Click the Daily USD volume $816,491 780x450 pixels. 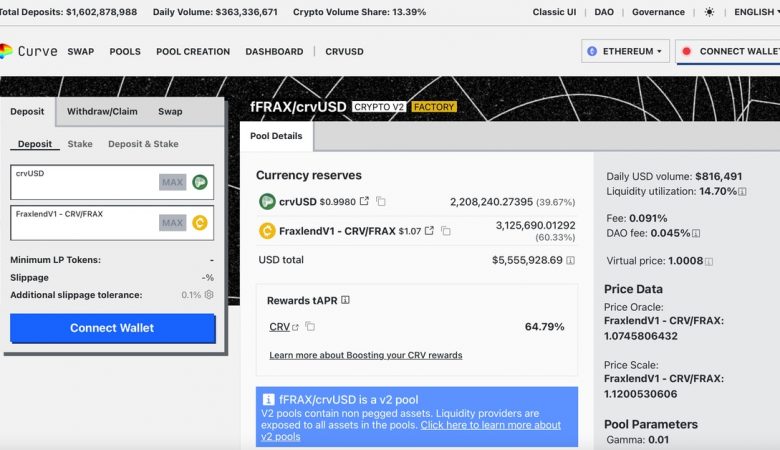[x=718, y=176]
